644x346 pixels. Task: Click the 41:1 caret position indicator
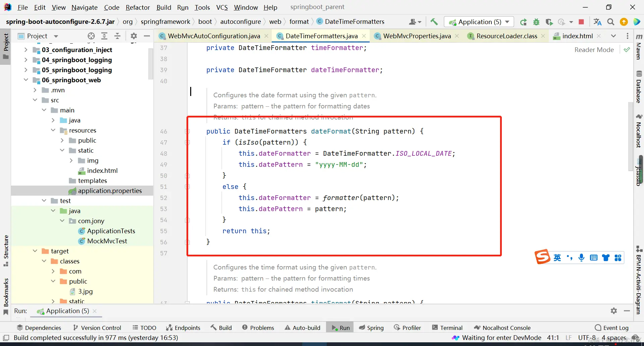coord(553,338)
